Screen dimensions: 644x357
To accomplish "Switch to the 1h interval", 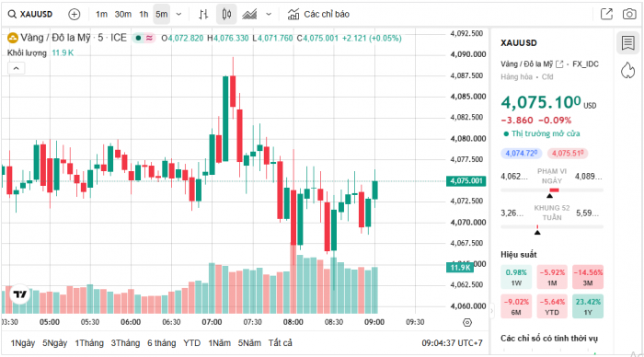I will coord(144,15).
